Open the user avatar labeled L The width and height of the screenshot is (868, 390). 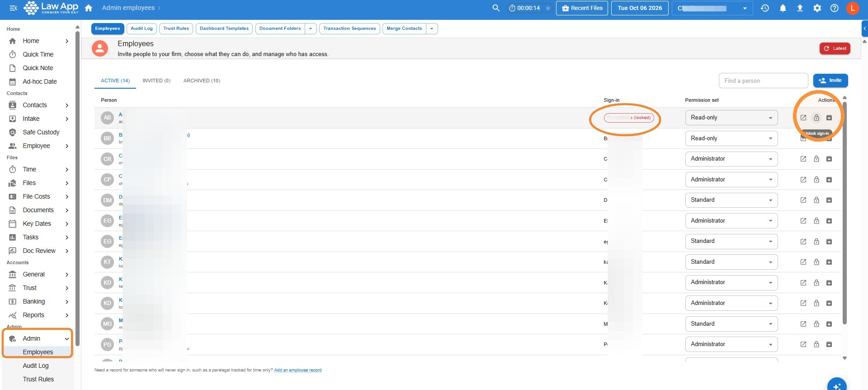pos(853,8)
